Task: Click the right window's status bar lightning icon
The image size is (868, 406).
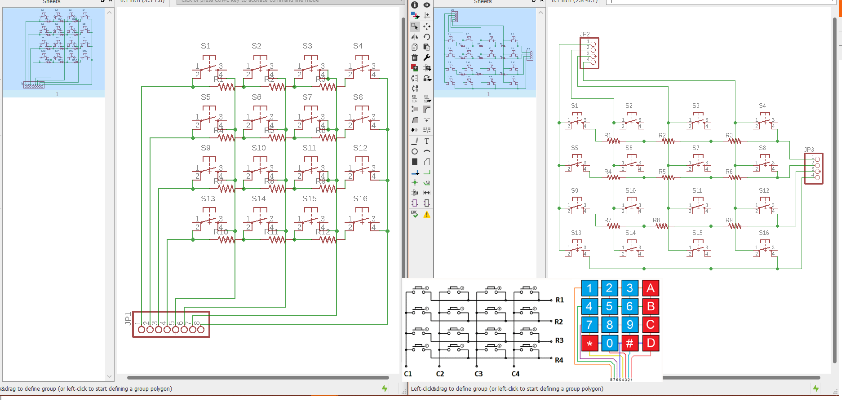Action: click(x=816, y=388)
